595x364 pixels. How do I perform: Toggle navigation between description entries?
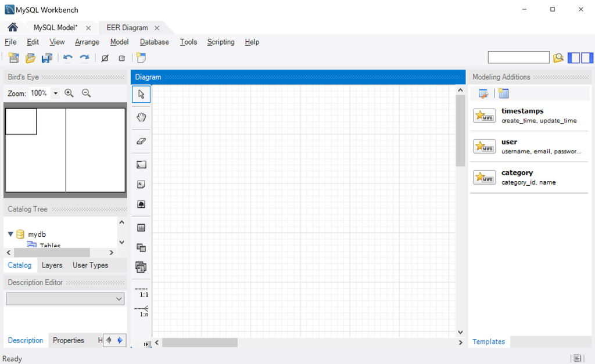(114, 340)
